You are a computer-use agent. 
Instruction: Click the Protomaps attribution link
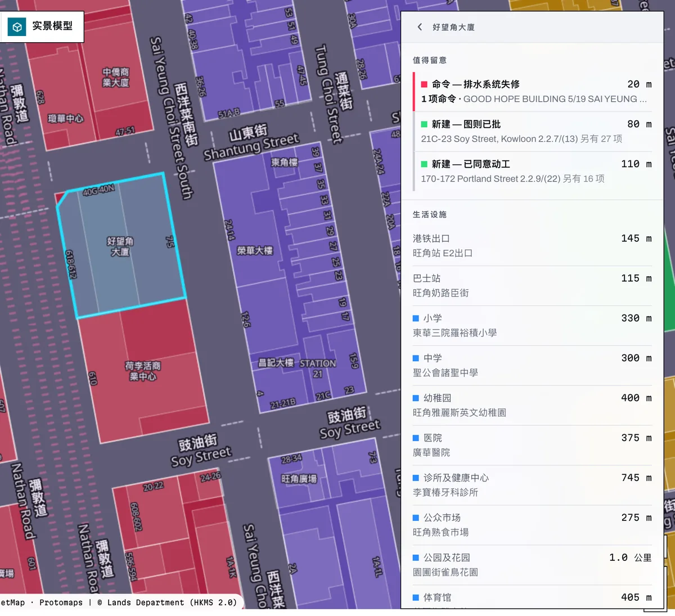(61, 602)
